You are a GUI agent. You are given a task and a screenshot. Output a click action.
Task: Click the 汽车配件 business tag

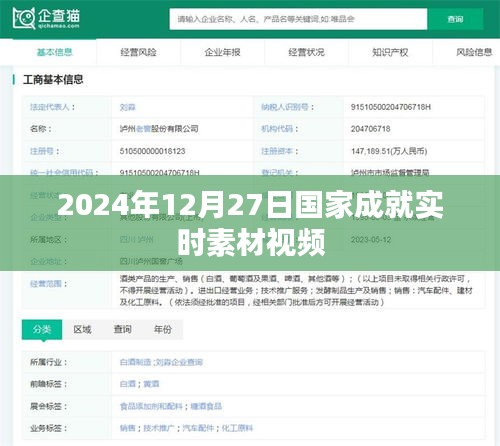[x=198, y=428]
